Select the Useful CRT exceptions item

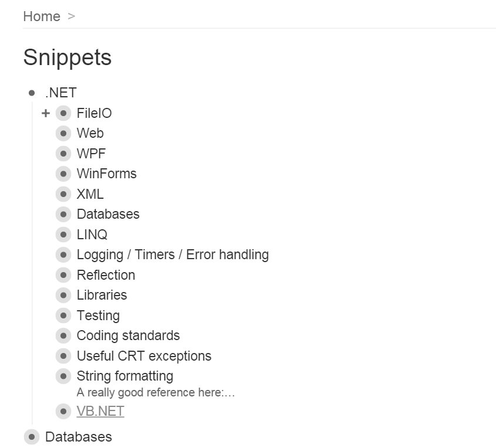[144, 356]
